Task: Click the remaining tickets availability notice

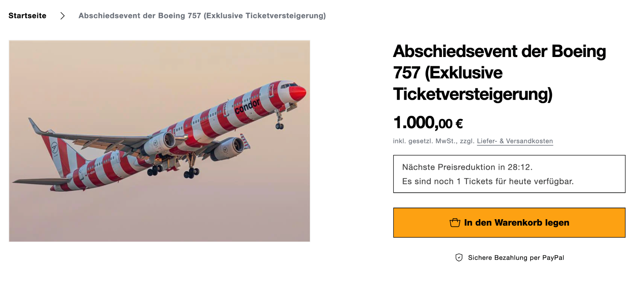Action: [x=488, y=181]
